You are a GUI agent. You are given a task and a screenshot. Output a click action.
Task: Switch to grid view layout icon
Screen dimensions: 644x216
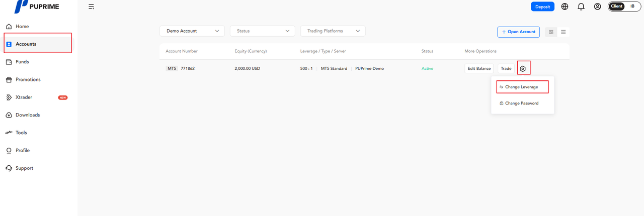coord(551,32)
